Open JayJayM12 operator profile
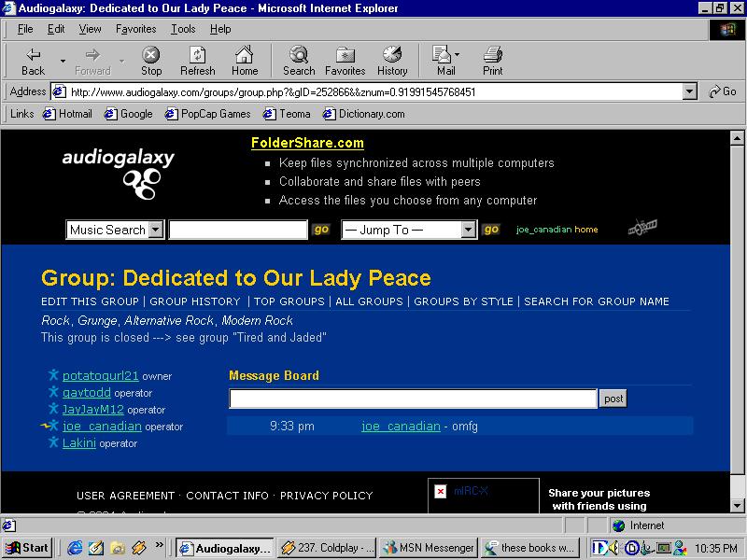 coord(92,409)
